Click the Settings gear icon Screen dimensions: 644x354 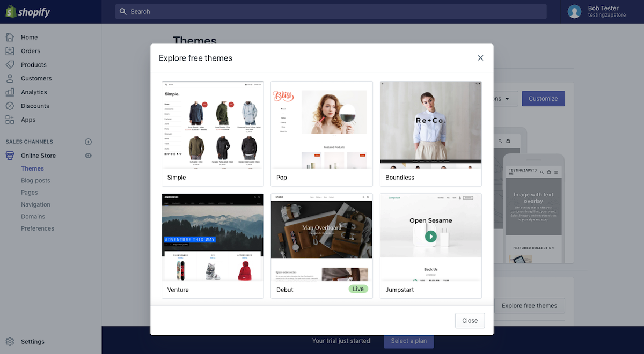pyautogui.click(x=10, y=342)
